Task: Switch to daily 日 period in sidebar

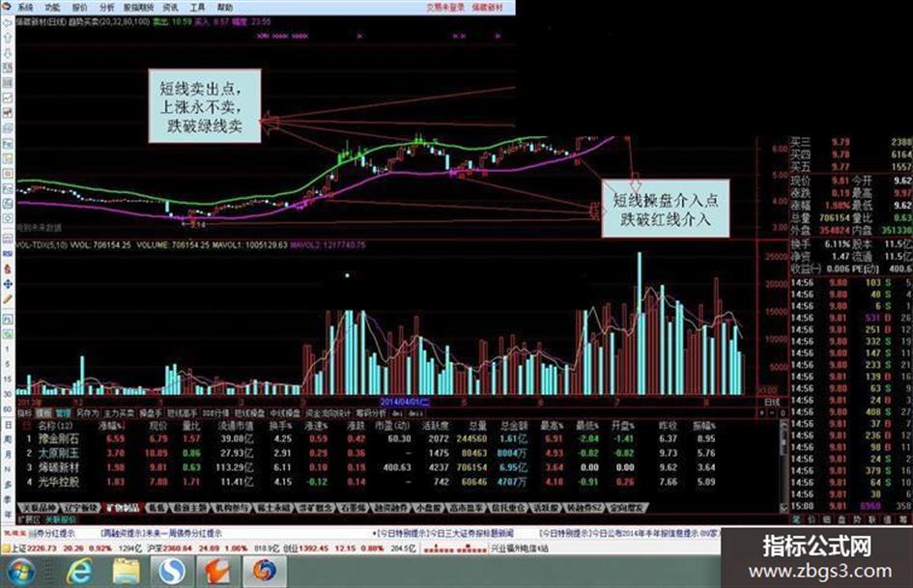Action: click(x=8, y=425)
